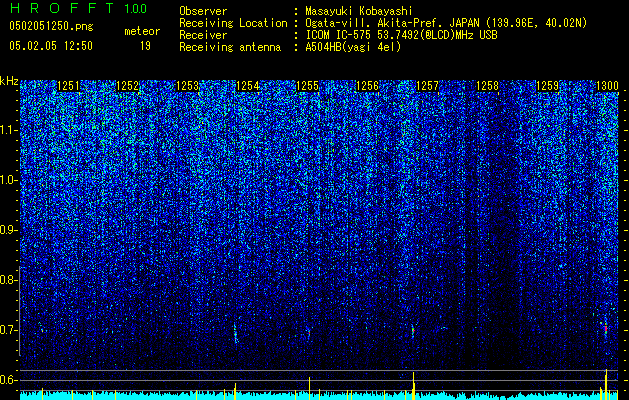Image resolution: width=629 pixels, height=400 pixels.
Task: Click the yellow power spike below 1255
Action: click(309, 388)
